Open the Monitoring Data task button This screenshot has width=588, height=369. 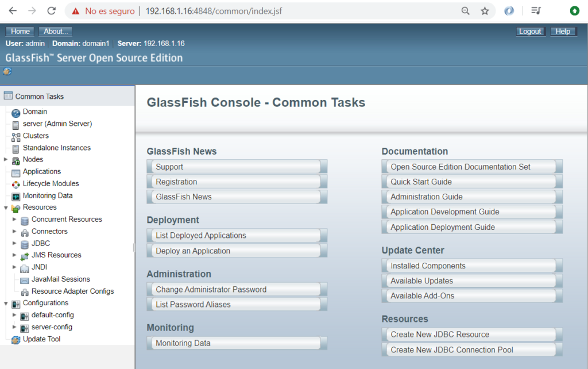237,343
